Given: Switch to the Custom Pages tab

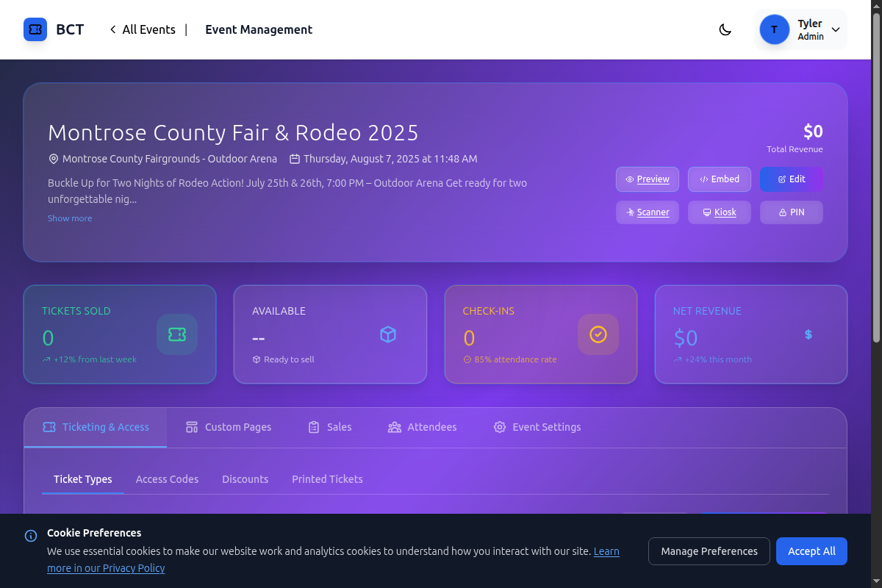Looking at the screenshot, I should click(x=229, y=427).
